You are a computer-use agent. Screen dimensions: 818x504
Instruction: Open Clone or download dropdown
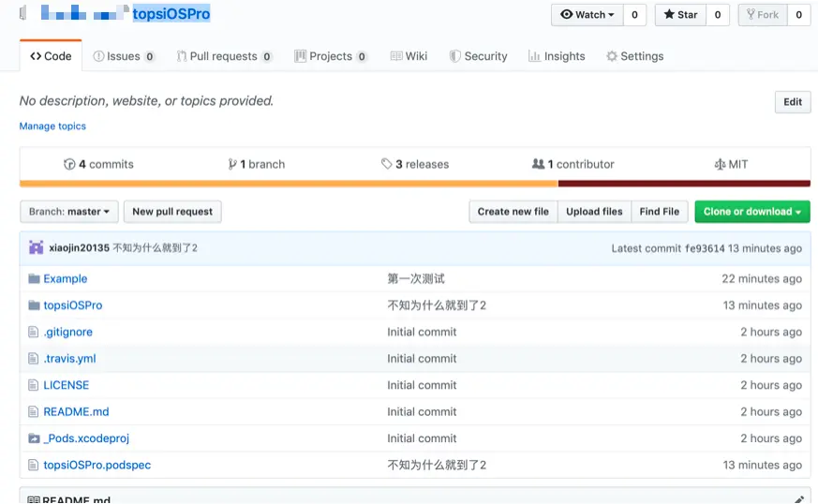pyautogui.click(x=752, y=212)
